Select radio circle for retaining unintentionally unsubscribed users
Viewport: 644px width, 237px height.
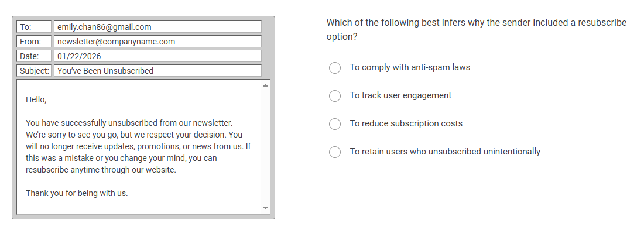[x=335, y=152]
